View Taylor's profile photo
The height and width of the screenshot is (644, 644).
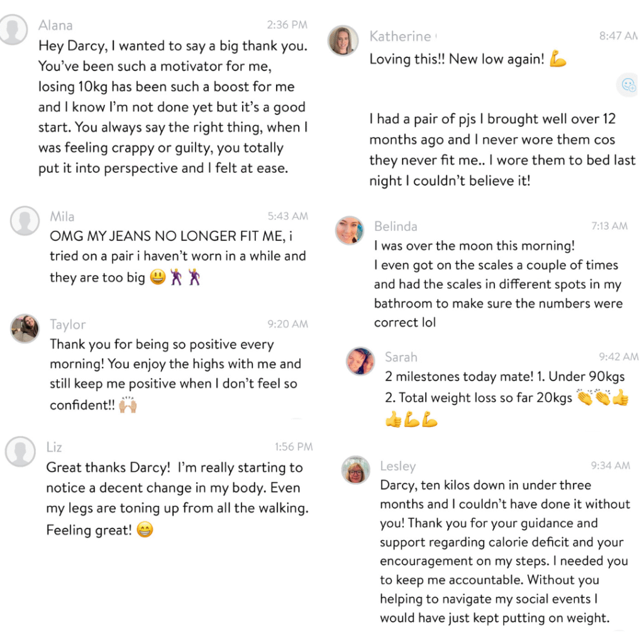[x=25, y=328]
